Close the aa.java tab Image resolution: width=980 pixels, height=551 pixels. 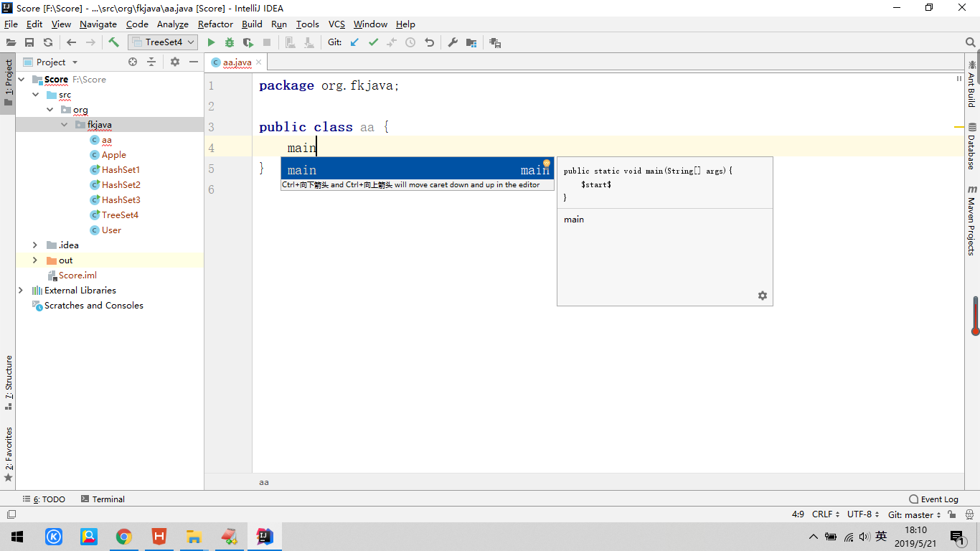point(259,62)
